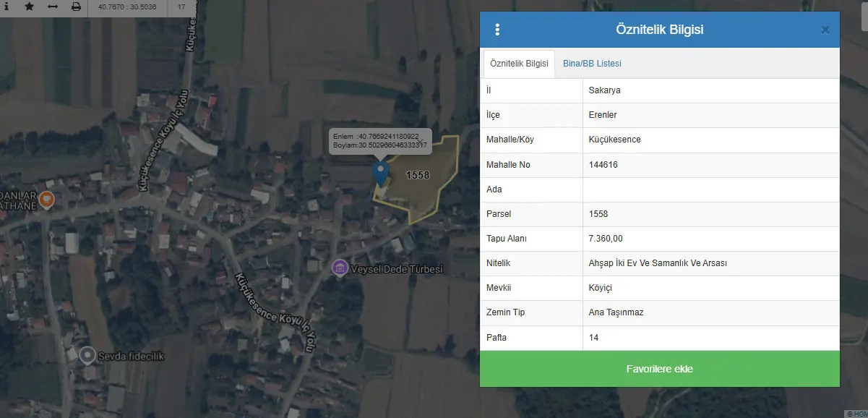
Task: Click the blue location pin marker
Action: coord(380,174)
